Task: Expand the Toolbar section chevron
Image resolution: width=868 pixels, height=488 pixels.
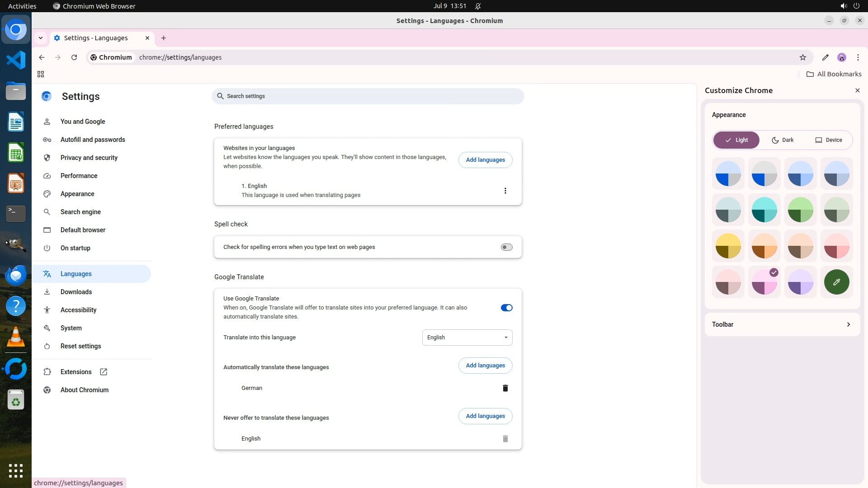Action: [x=849, y=324]
